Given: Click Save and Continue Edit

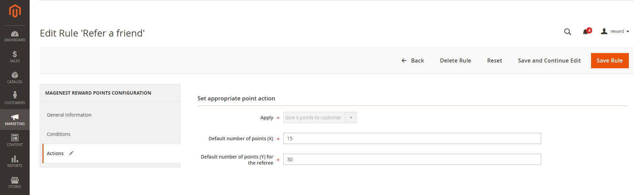Looking at the screenshot, I should [x=549, y=61].
